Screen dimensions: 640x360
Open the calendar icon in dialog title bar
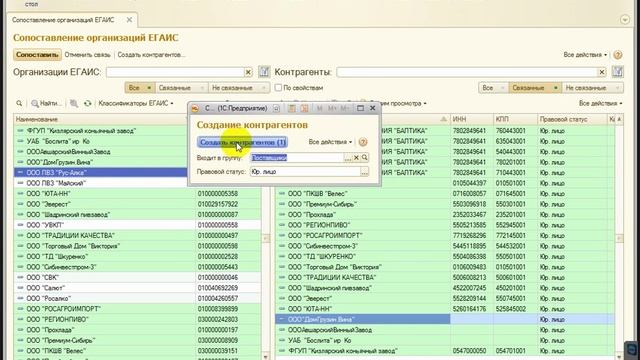[304, 108]
